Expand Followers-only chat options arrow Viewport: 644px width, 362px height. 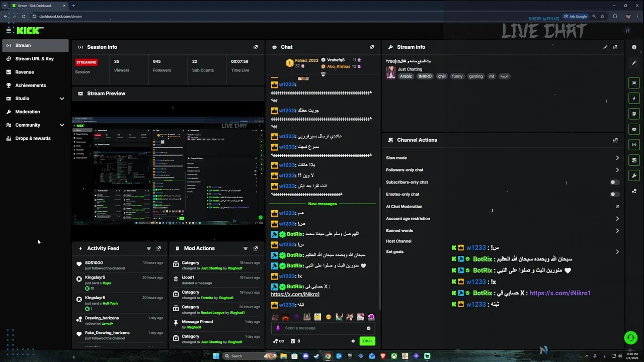(617, 170)
